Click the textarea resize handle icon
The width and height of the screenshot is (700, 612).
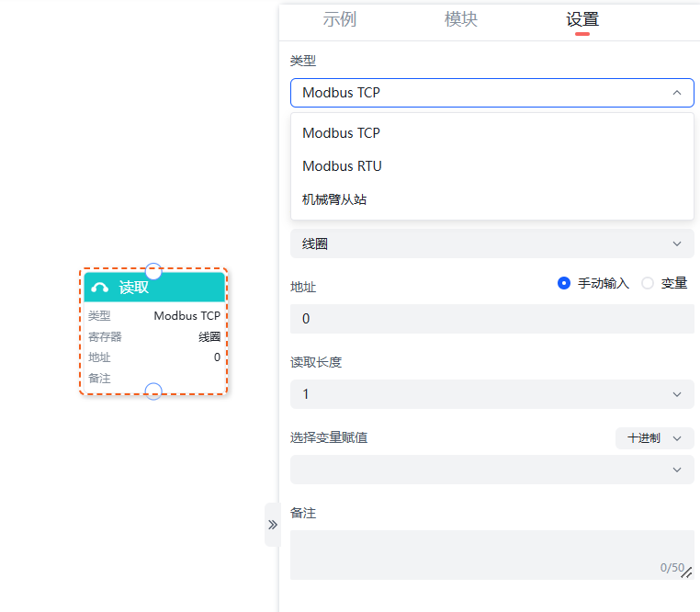[x=687, y=572]
